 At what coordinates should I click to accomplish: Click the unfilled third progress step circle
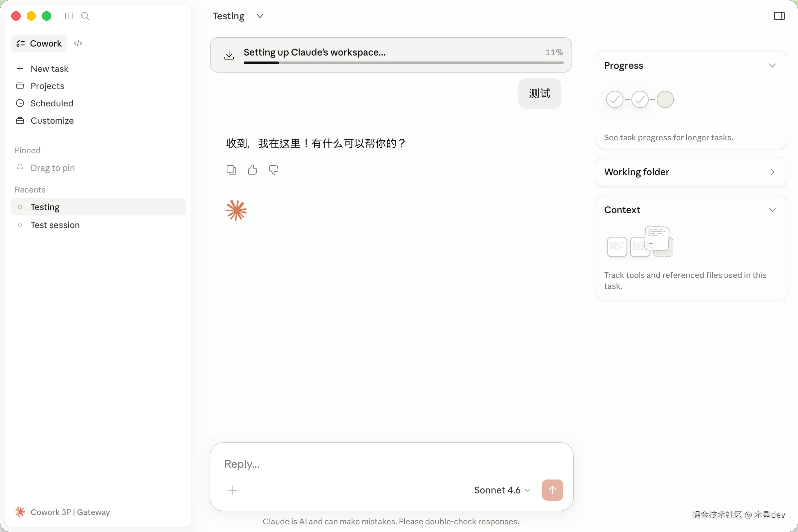coord(665,99)
